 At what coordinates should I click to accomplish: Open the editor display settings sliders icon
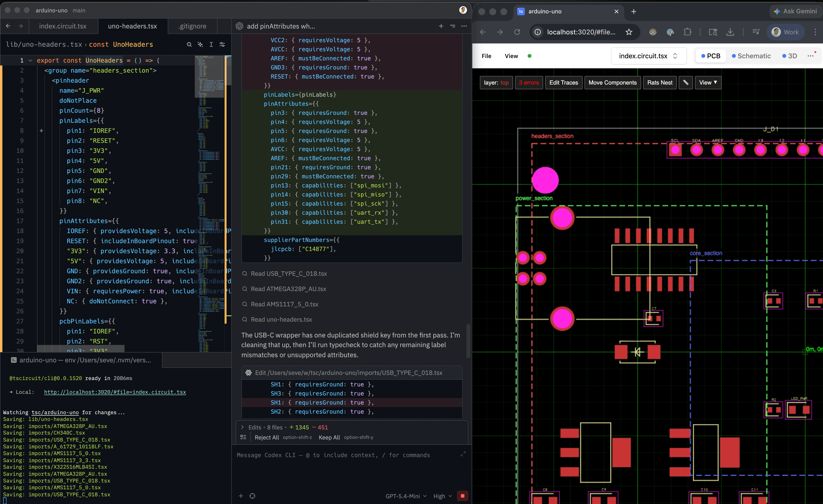(222, 44)
